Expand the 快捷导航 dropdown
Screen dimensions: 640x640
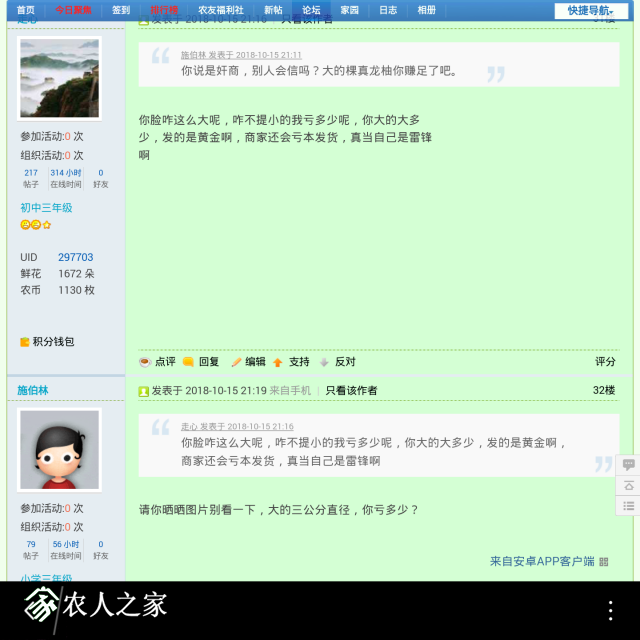coord(591,10)
